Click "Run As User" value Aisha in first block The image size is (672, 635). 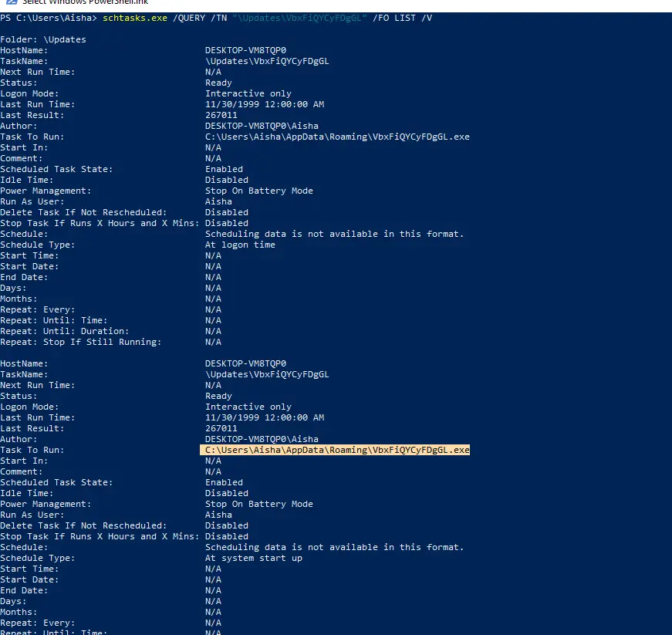pos(218,201)
